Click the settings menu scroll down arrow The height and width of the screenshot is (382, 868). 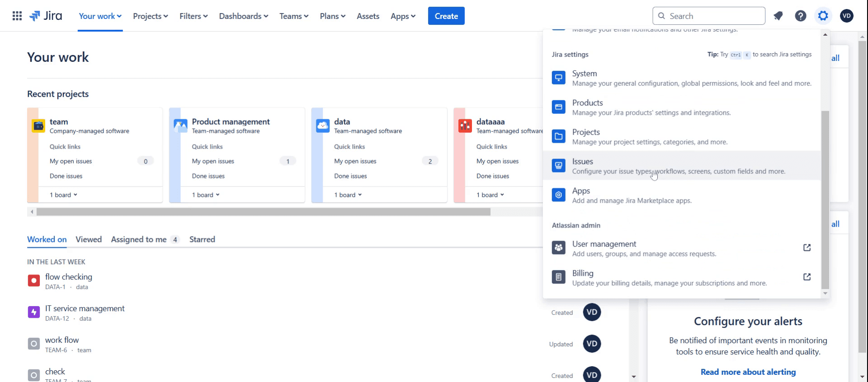pos(825,293)
